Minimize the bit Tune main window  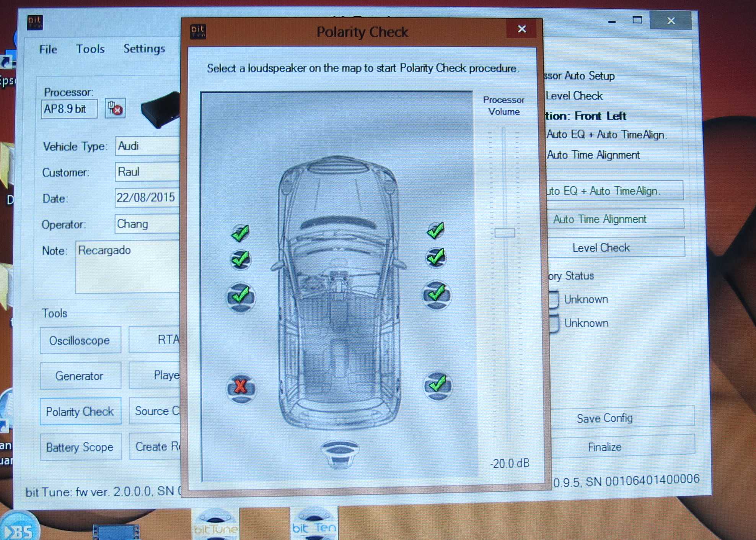[612, 21]
